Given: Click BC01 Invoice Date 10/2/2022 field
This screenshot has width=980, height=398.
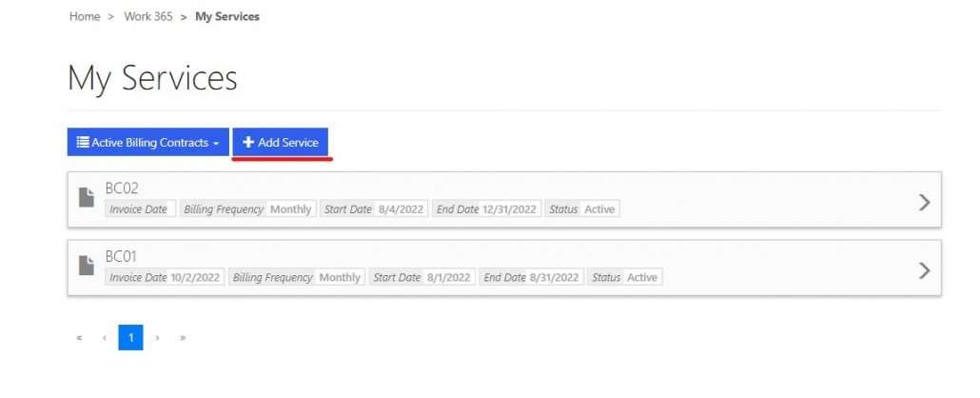Looking at the screenshot, I should coord(165,277).
